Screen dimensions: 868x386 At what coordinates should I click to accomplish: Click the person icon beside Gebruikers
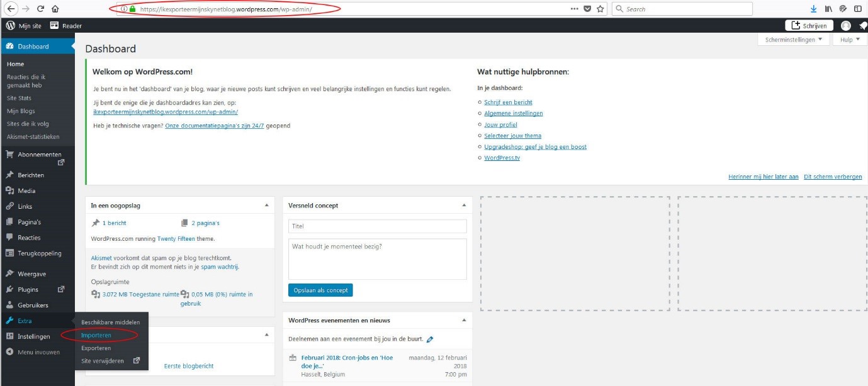point(9,305)
